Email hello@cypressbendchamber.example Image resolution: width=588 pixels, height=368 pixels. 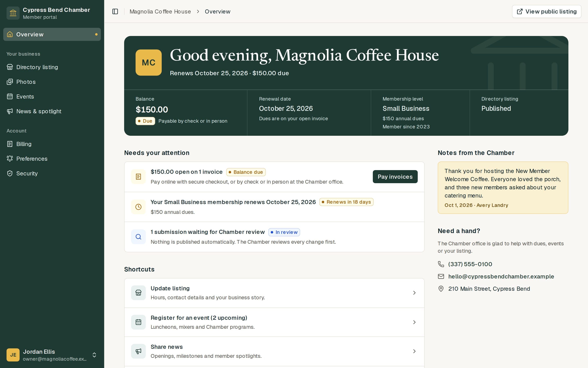tap(501, 276)
